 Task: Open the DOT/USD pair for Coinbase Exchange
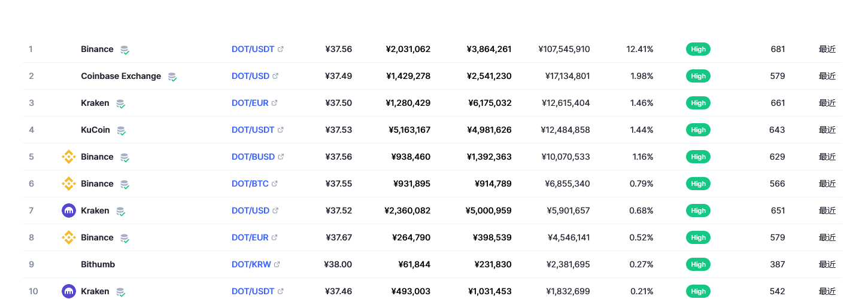point(250,76)
